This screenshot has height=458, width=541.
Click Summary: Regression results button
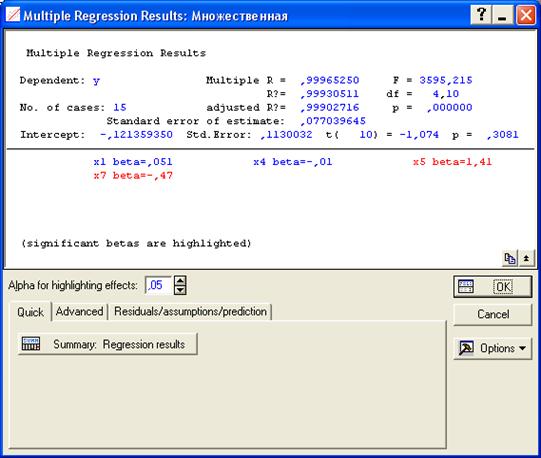point(107,344)
